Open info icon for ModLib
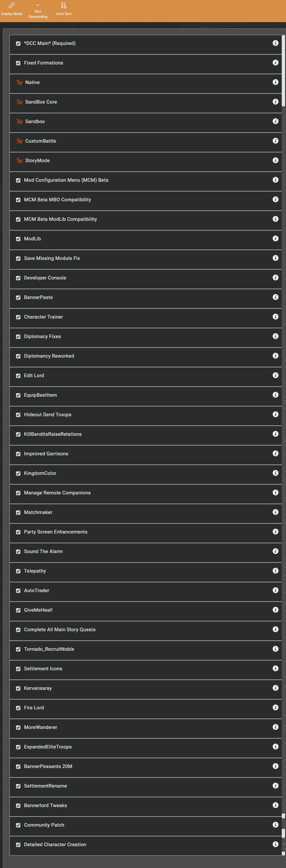The image size is (286, 868). point(275,238)
